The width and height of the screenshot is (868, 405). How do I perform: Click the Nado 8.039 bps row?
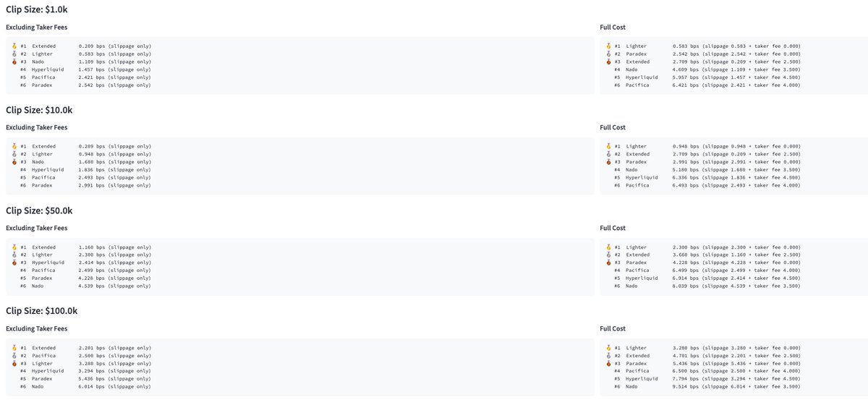tap(707, 286)
